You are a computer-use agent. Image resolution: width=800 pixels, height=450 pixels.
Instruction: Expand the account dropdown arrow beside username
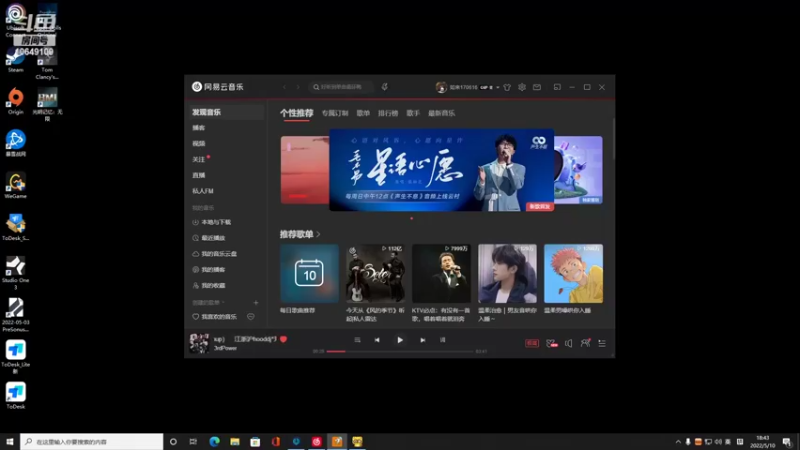(498, 87)
